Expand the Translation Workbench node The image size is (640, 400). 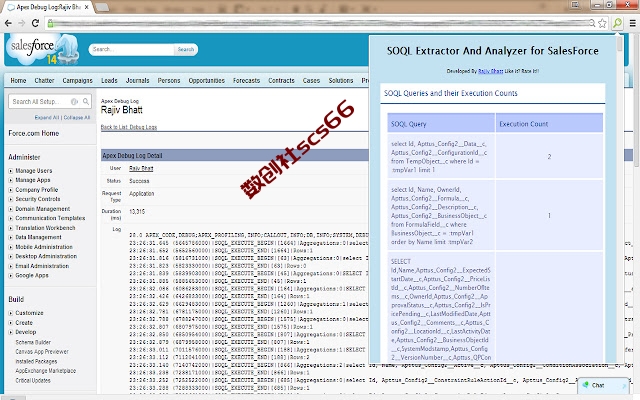11,228
